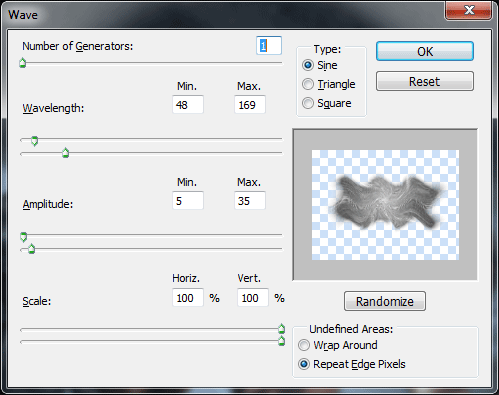Click the Number of Generators label
Screen dimensions: 499x395
77,46
